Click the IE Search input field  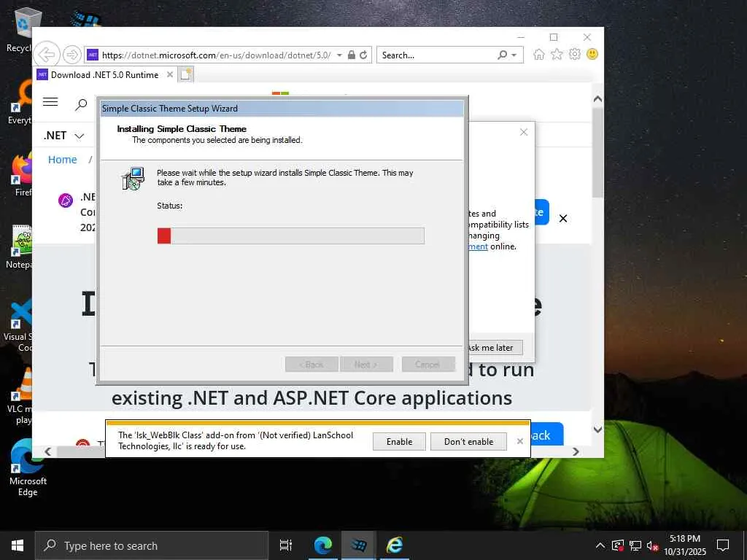pyautogui.click(x=436, y=55)
